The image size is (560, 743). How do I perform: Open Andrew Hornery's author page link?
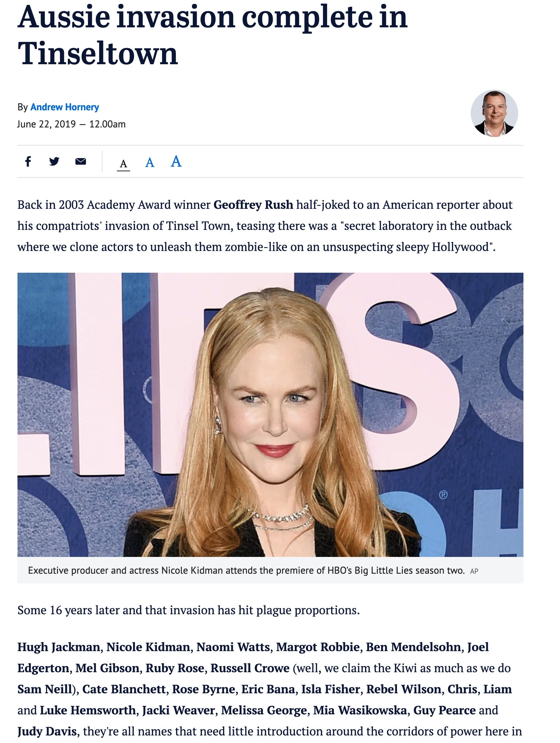(x=65, y=107)
